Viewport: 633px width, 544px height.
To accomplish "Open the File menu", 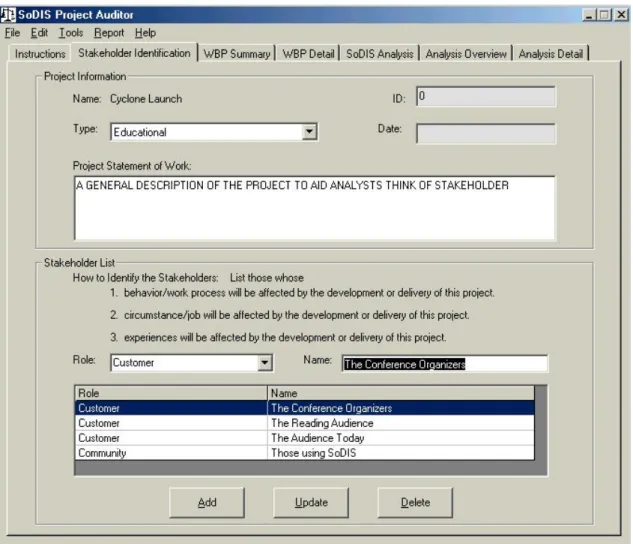I will click(x=13, y=33).
